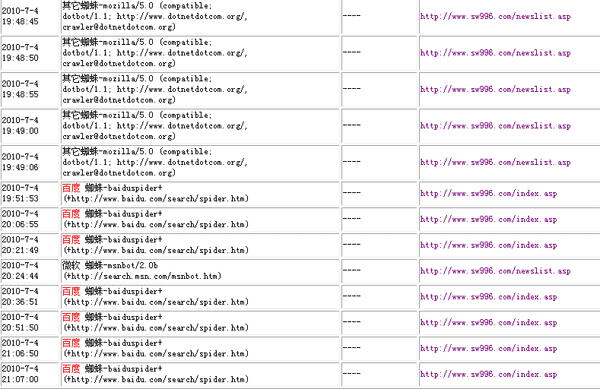Open the newslist.asp link for 19:48:45
The width and height of the screenshot is (600, 389).
[x=495, y=16]
